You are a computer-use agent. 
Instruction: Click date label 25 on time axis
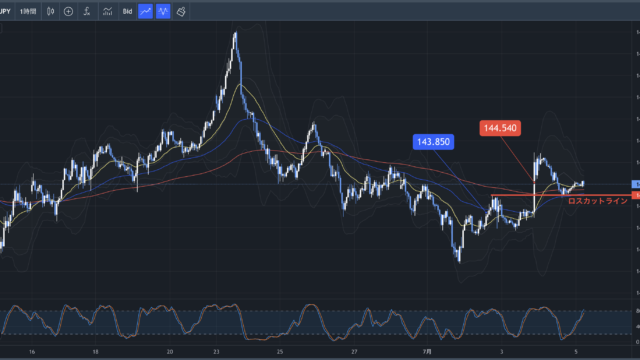click(x=280, y=351)
